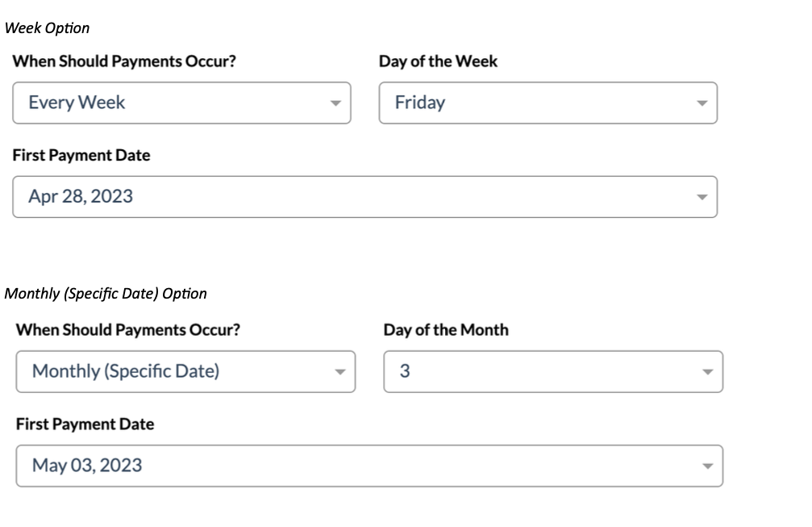Click the "3" value in Day of Month

405,371
